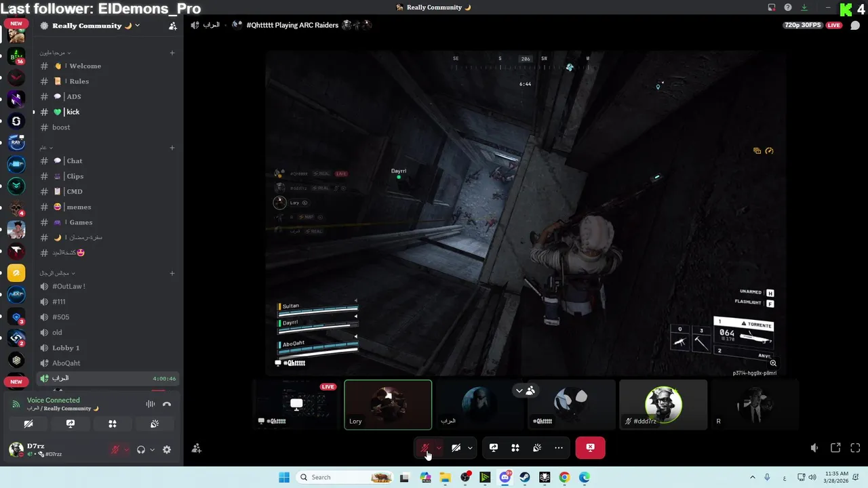Open noise suppression in the Voice Connected panel

[150, 404]
